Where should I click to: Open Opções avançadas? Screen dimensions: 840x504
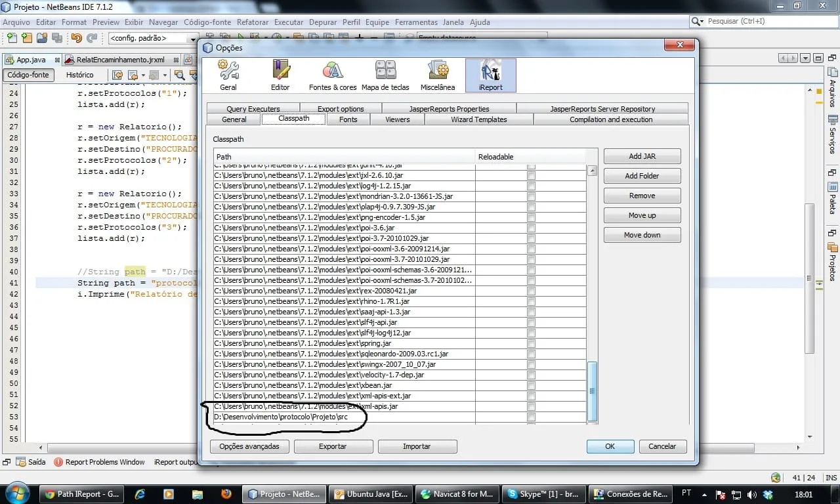pyautogui.click(x=249, y=446)
